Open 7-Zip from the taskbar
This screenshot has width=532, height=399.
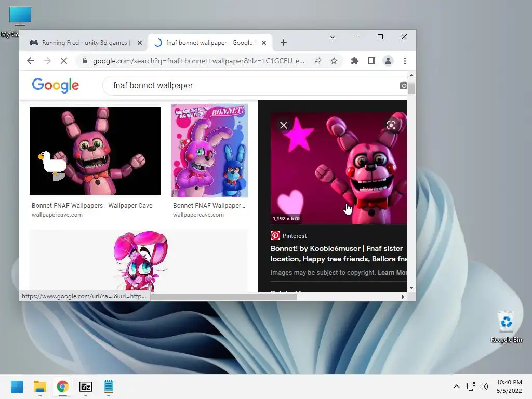pos(86,387)
